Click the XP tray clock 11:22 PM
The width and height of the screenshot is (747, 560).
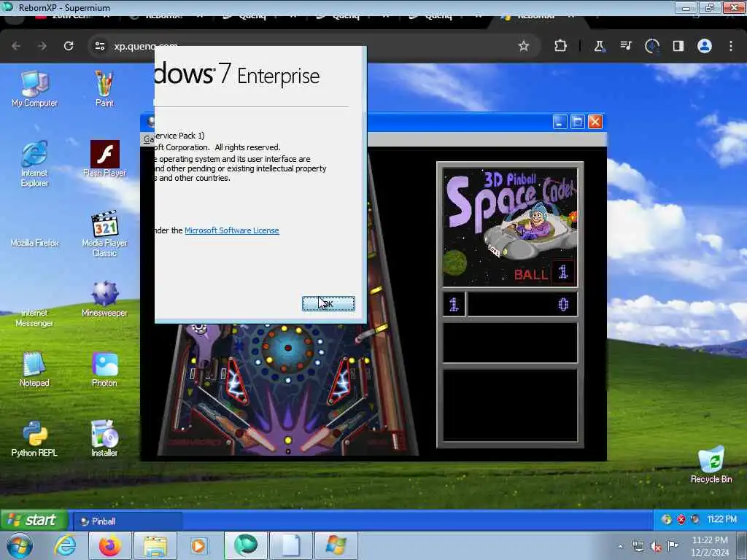pyautogui.click(x=721, y=519)
